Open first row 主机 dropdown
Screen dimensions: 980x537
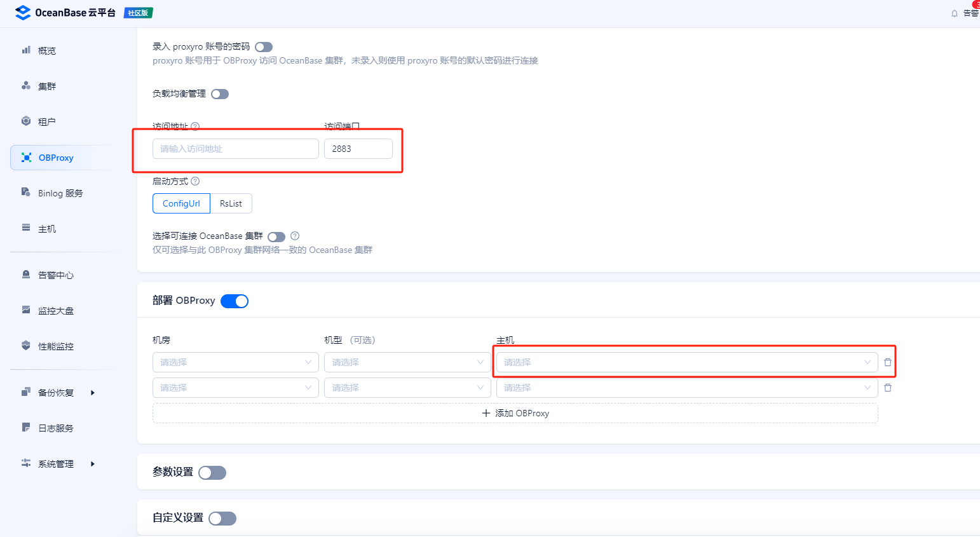pos(687,362)
